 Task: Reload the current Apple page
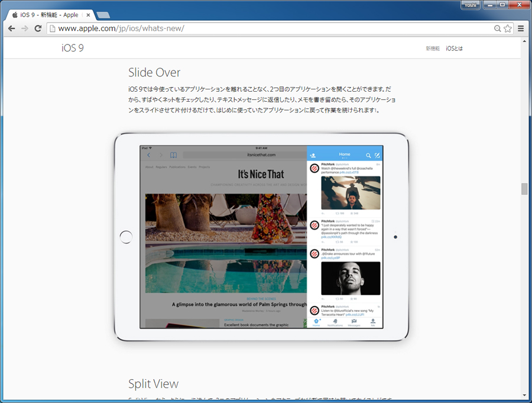[38, 28]
